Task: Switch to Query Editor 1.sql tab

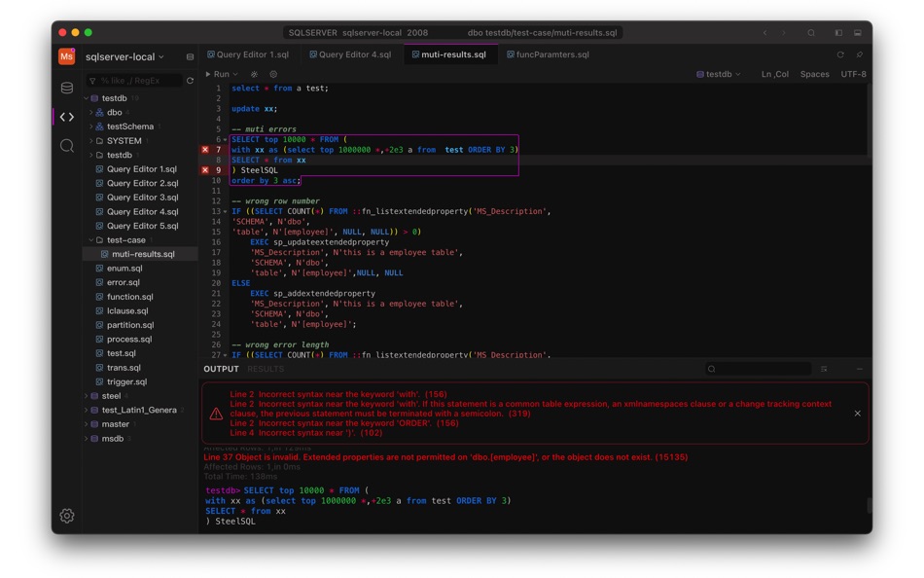Action: (x=248, y=54)
